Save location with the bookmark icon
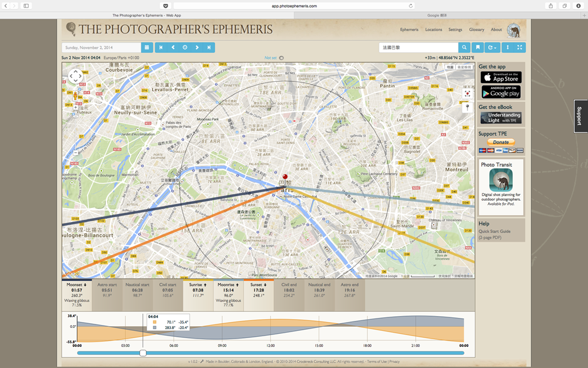Viewport: 588px width, 368px height. pos(477,48)
